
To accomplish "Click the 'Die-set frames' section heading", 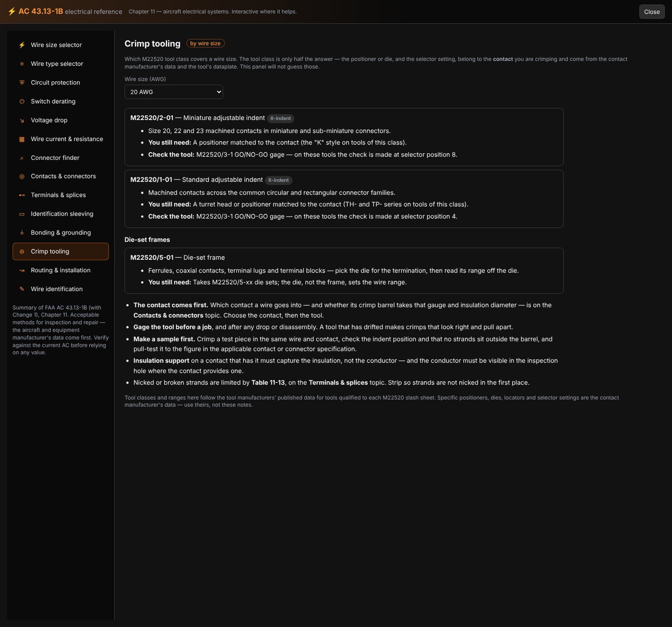I will (x=147, y=240).
